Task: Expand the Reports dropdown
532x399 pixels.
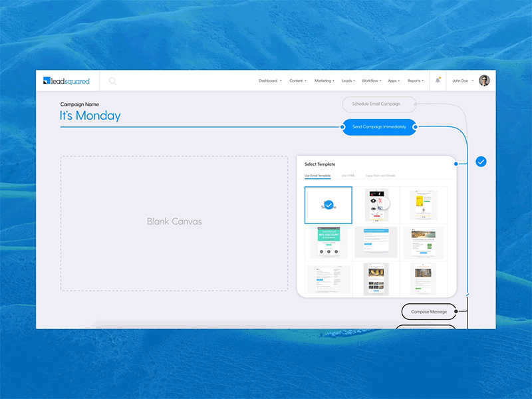Action: (414, 80)
